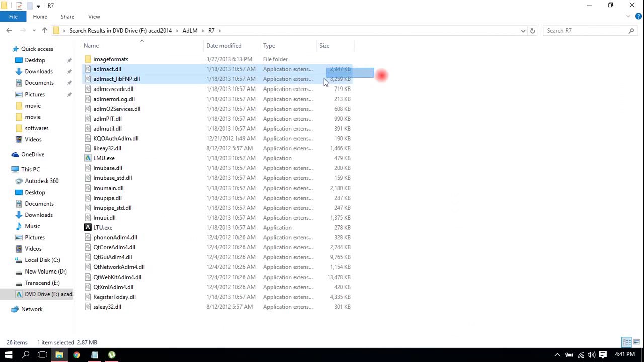The height and width of the screenshot is (362, 644).
Task: Open Chrome from the taskbar
Action: (x=76, y=355)
